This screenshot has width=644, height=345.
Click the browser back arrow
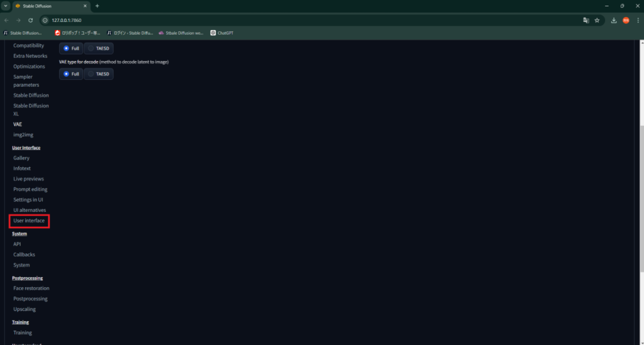[x=6, y=20]
